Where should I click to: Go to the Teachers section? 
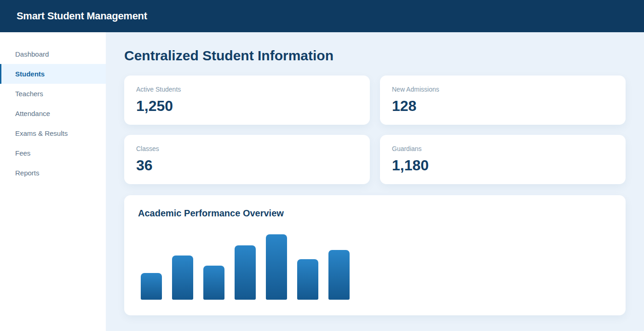(x=53, y=94)
